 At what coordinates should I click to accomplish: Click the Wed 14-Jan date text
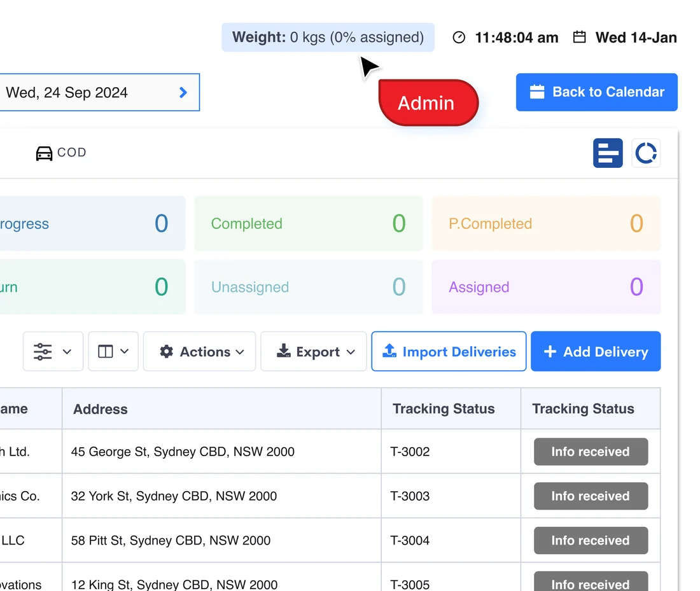point(636,38)
